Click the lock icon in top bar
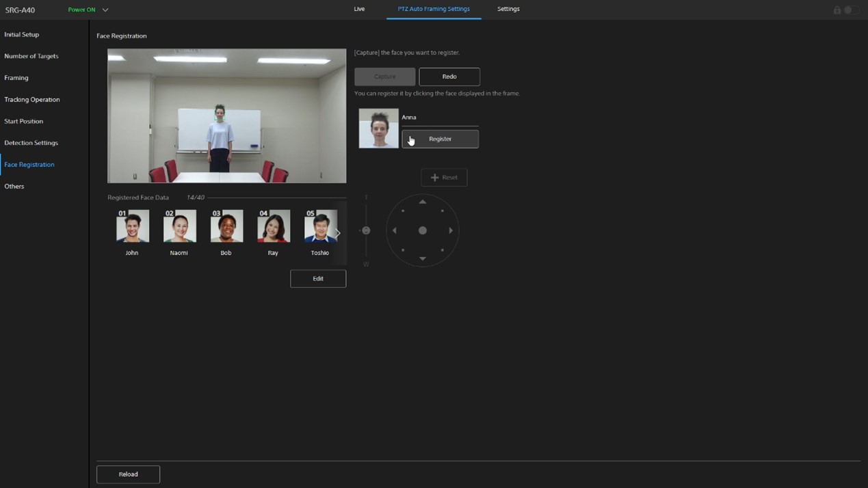This screenshot has width=868, height=488. click(x=837, y=10)
